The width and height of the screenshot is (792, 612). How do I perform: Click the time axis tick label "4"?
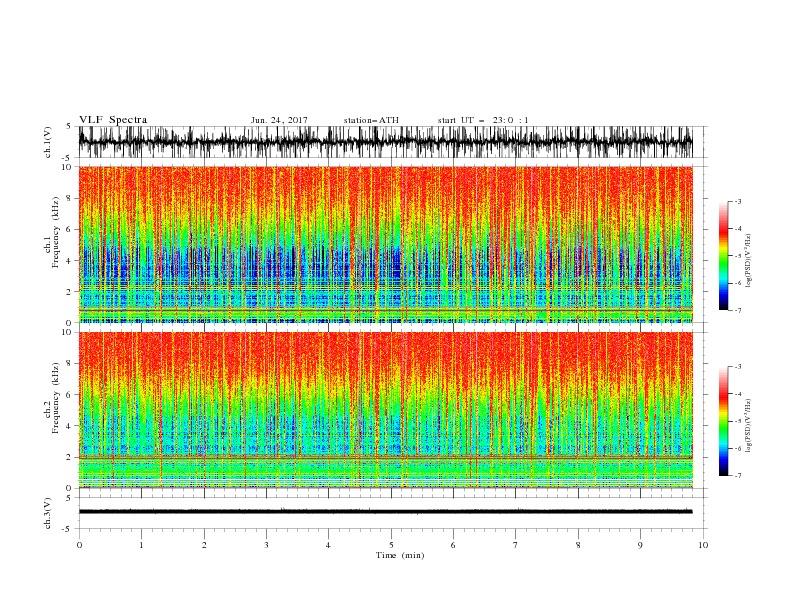coord(328,545)
